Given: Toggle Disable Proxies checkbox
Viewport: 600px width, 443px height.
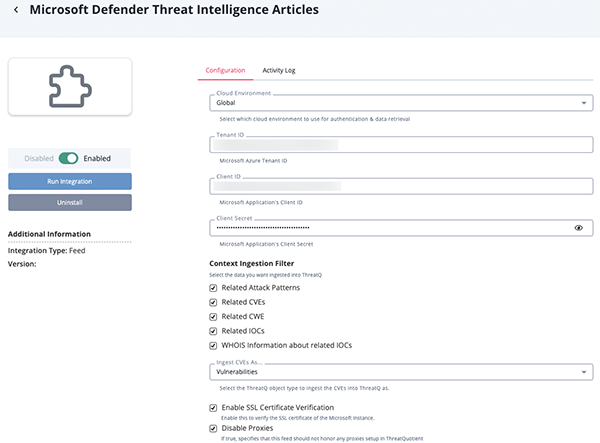Looking at the screenshot, I should tap(213, 428).
